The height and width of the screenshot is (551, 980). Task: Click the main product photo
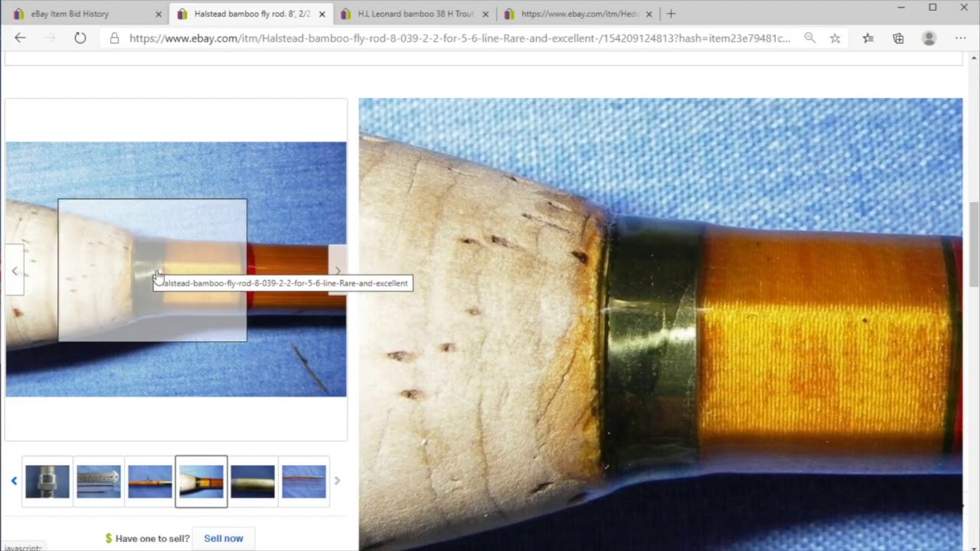coord(176,269)
